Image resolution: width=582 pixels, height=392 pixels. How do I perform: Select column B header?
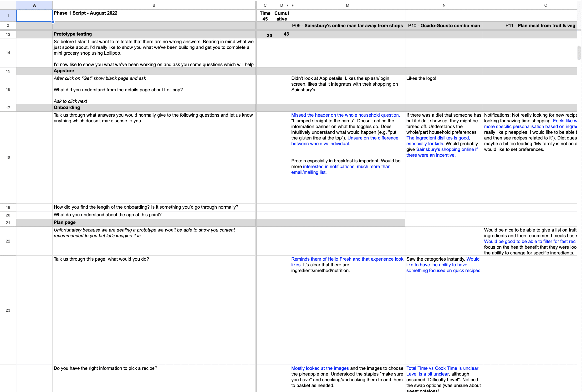(x=154, y=5)
